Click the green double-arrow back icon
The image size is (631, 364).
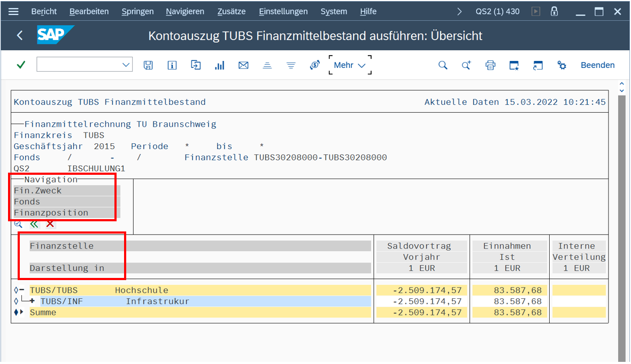point(34,224)
